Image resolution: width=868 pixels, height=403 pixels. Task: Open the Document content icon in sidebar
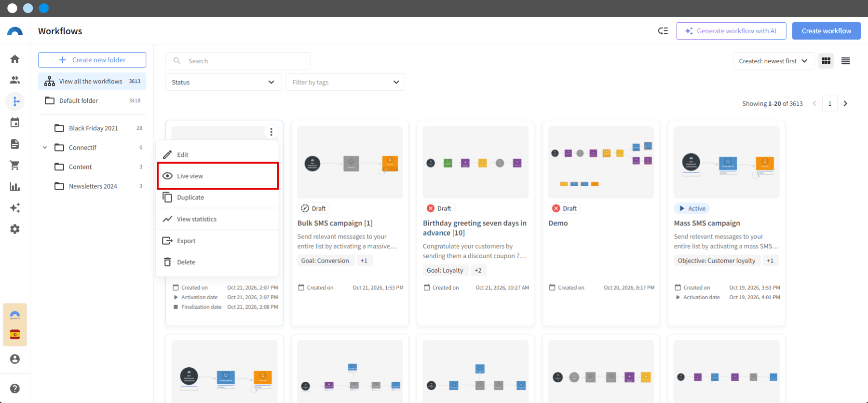[15, 144]
